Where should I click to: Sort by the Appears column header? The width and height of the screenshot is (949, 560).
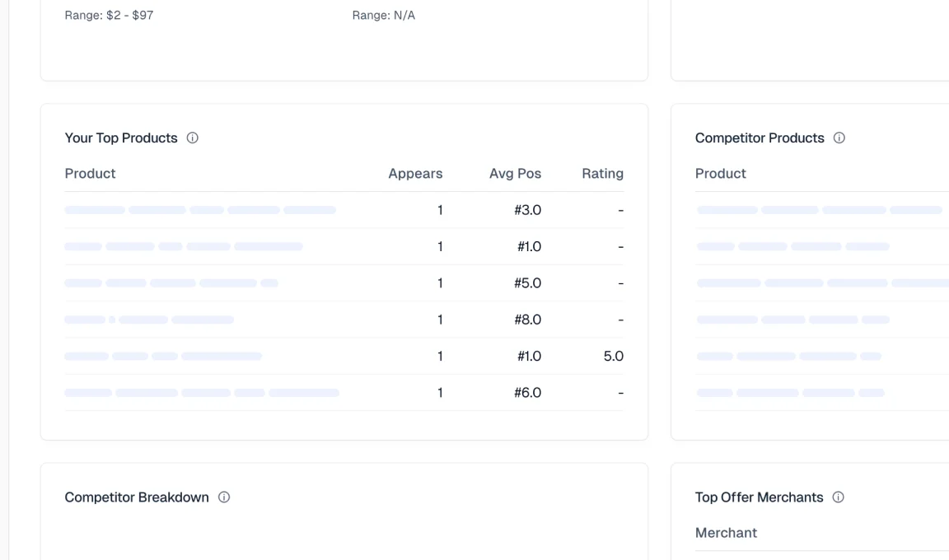point(415,173)
